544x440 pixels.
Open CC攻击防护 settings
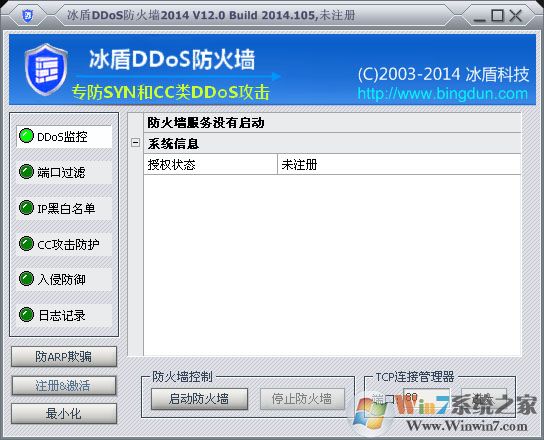[x=64, y=244]
